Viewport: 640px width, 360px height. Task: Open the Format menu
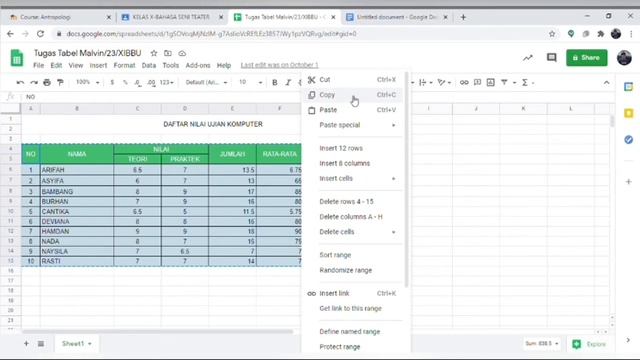(x=124, y=65)
